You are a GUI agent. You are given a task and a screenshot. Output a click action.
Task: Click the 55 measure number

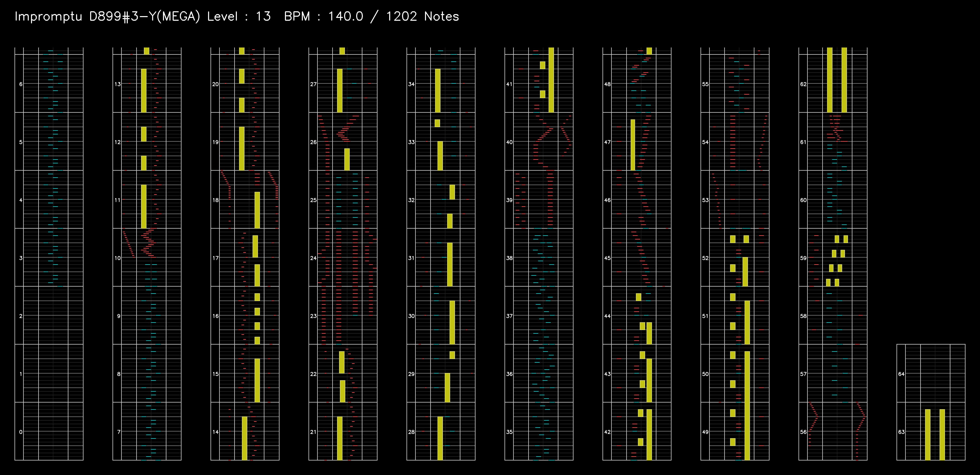[705, 84]
